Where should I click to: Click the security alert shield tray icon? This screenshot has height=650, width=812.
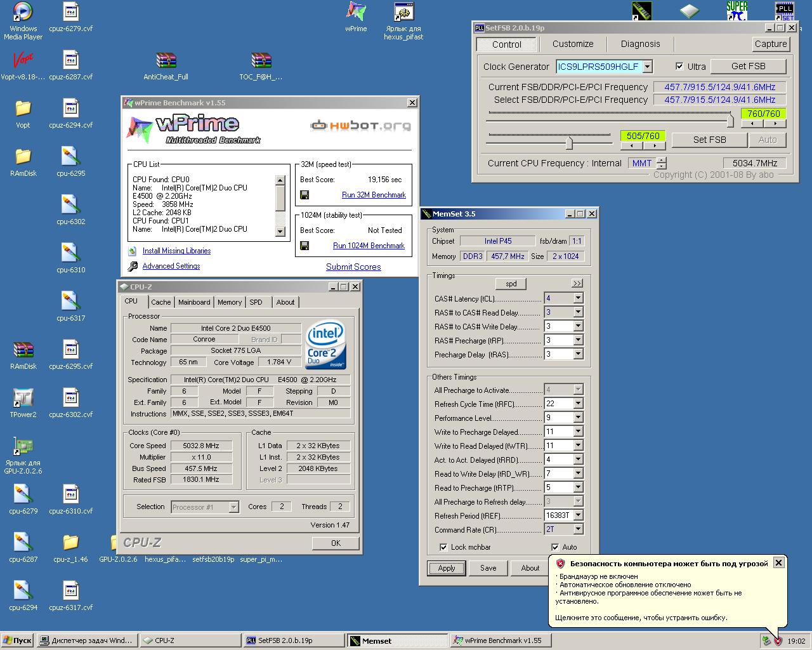[x=778, y=640]
